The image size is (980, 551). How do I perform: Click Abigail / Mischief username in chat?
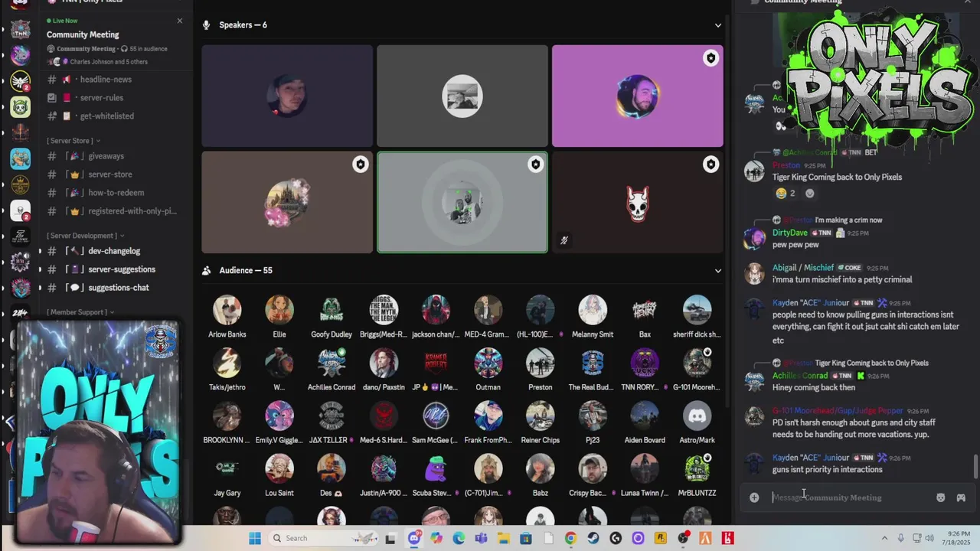click(802, 268)
